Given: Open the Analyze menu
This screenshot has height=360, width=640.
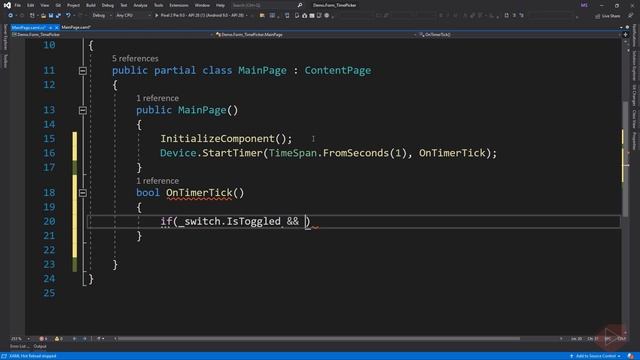Looking at the screenshot, I should coord(140,5).
